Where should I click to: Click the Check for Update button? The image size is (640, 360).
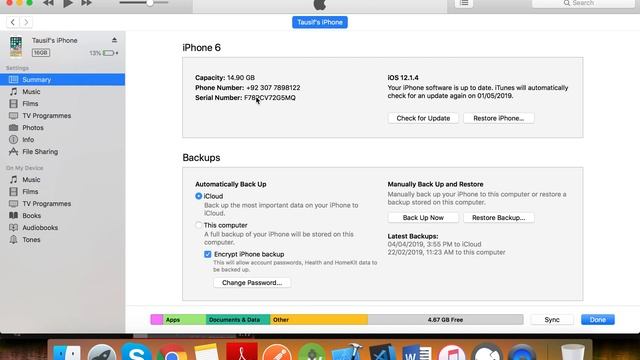pyautogui.click(x=423, y=118)
